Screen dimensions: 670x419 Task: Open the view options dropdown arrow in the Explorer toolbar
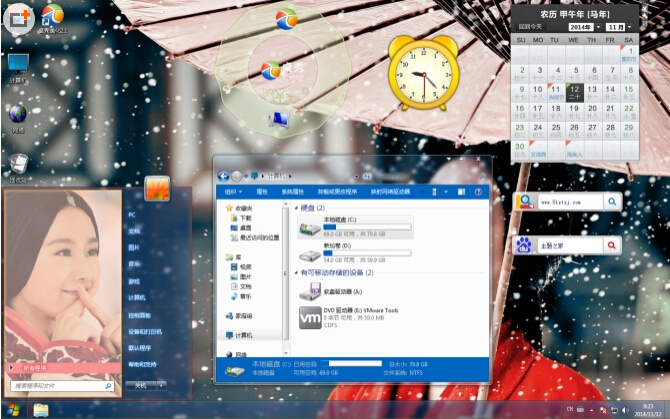pos(446,192)
